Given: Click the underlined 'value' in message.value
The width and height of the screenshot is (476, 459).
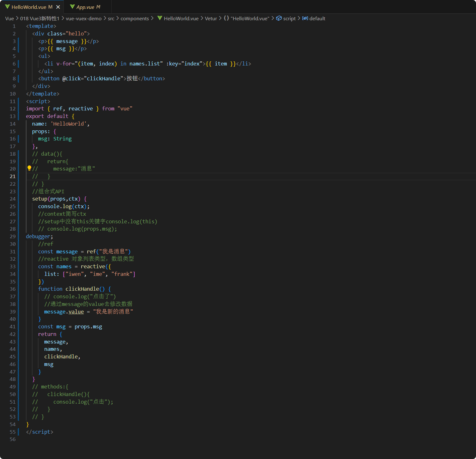Looking at the screenshot, I should [x=76, y=312].
